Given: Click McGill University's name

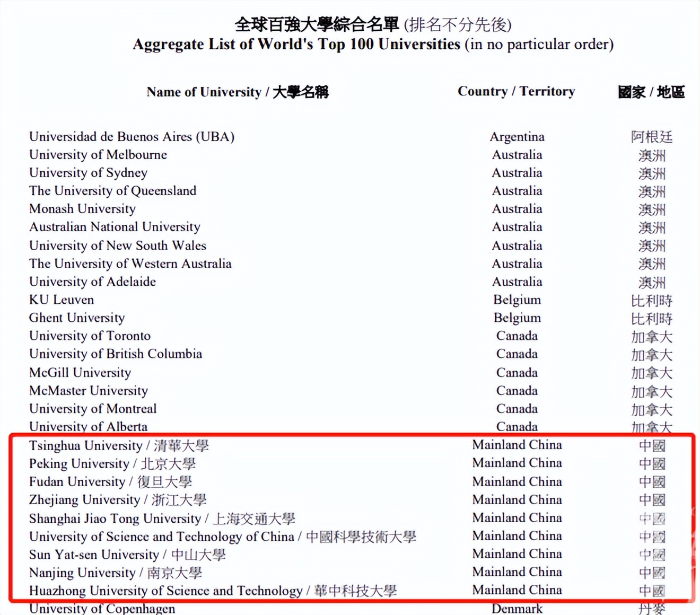Looking at the screenshot, I should [x=80, y=372].
